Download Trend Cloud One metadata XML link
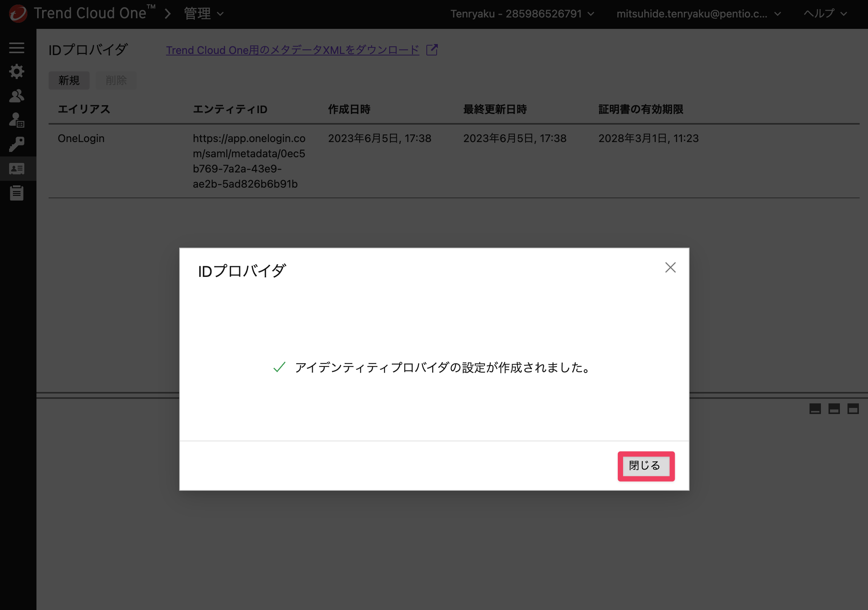The width and height of the screenshot is (868, 610). click(292, 50)
